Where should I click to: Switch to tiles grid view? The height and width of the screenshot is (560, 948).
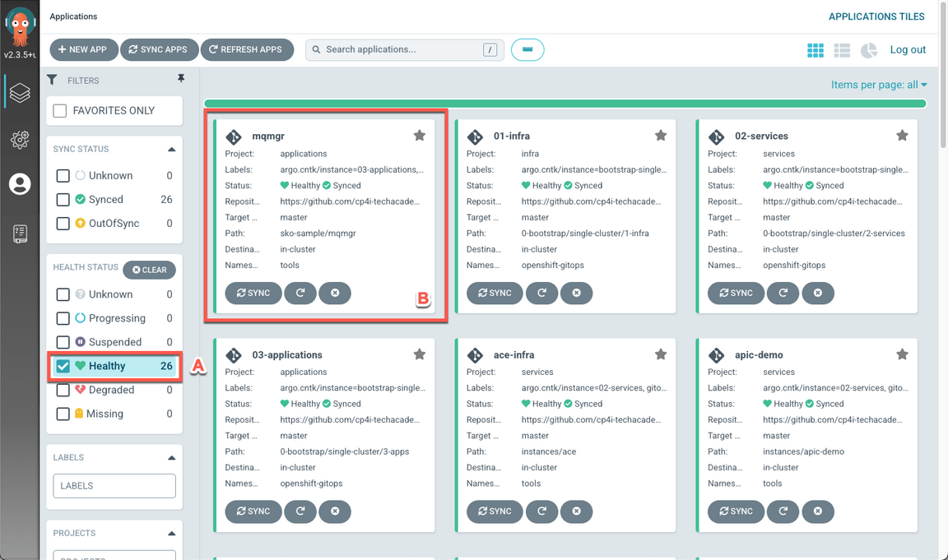[815, 50]
